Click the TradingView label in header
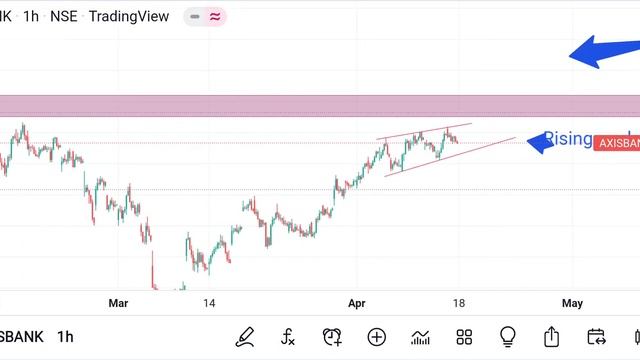This screenshot has width=640, height=360. coord(129,16)
